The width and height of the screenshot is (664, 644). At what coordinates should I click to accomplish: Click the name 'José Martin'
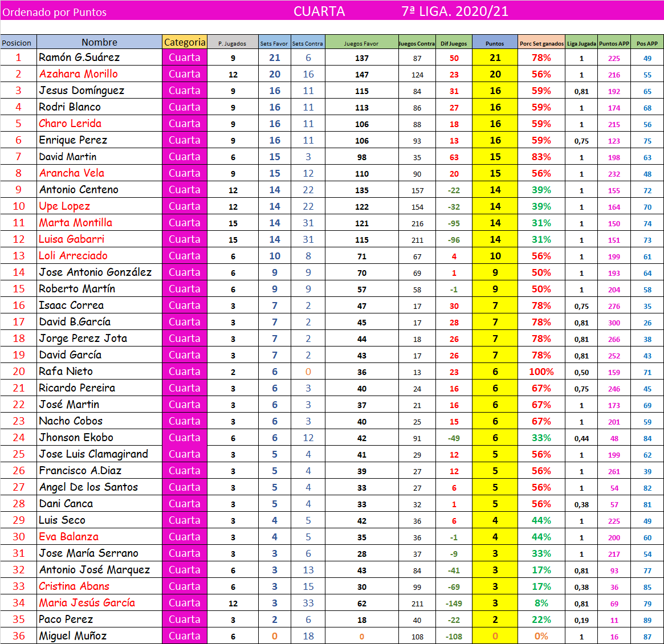tap(69, 404)
